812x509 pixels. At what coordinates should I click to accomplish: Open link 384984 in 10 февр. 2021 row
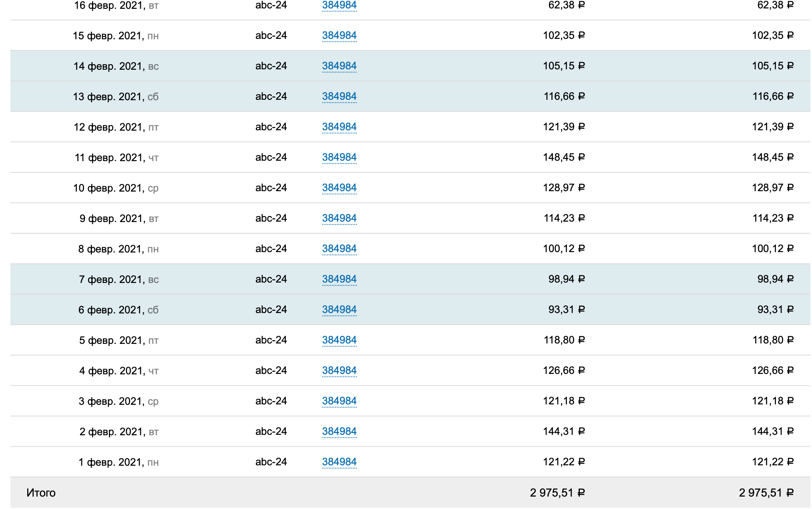point(339,188)
